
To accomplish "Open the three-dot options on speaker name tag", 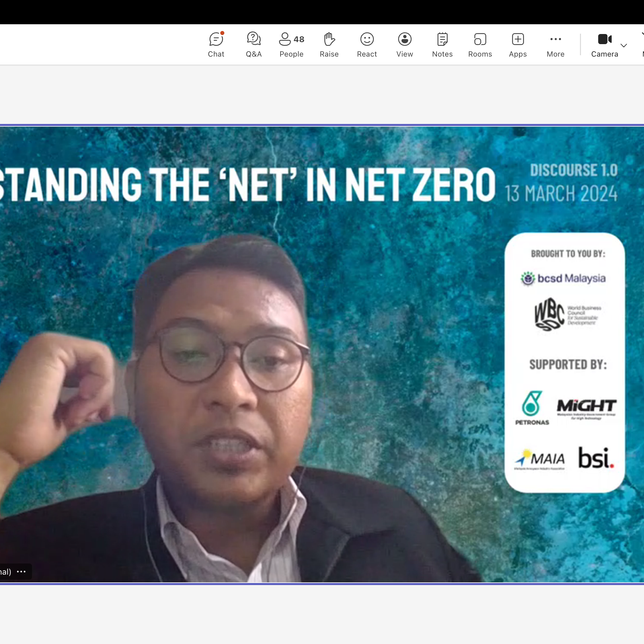I will tap(21, 572).
